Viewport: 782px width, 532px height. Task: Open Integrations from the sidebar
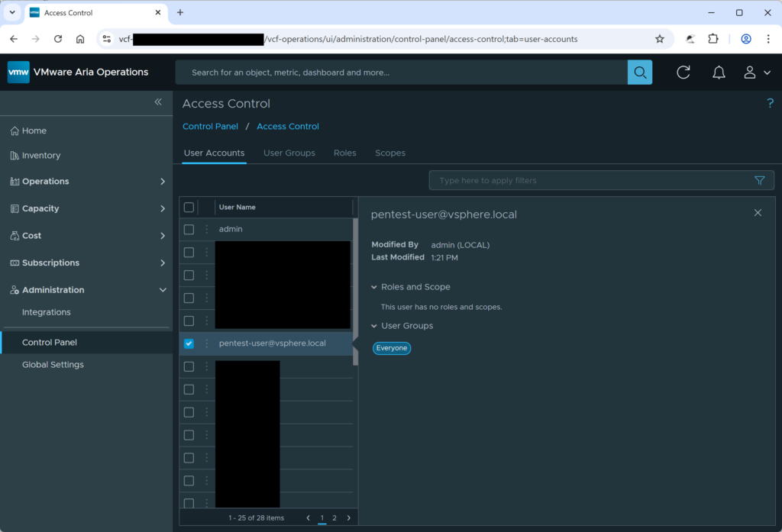pos(47,311)
